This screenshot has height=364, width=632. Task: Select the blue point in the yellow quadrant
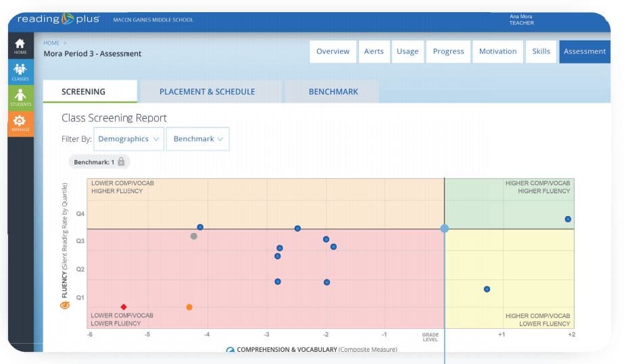tap(487, 289)
